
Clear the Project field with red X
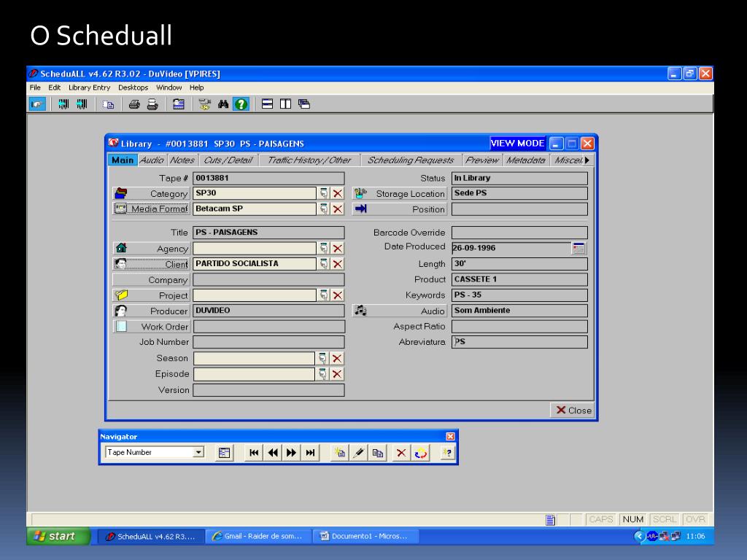338,295
